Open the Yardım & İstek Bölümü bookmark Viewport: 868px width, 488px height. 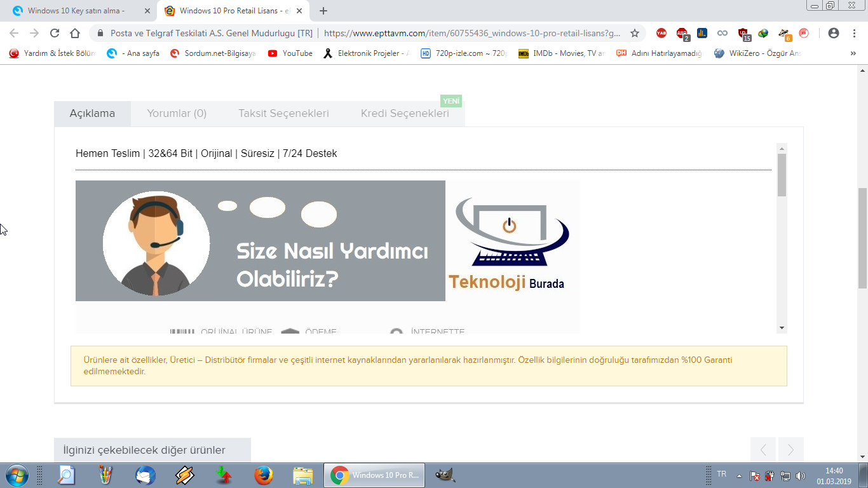(52, 53)
